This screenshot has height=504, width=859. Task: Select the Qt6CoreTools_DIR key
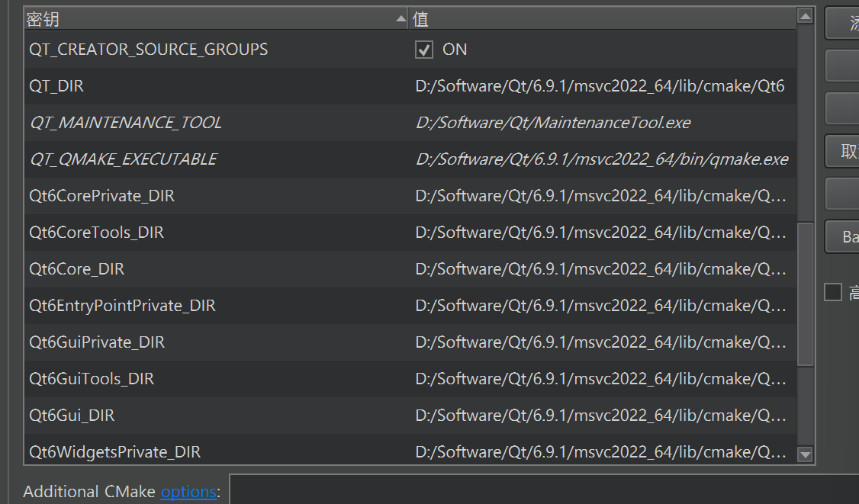[96, 233]
